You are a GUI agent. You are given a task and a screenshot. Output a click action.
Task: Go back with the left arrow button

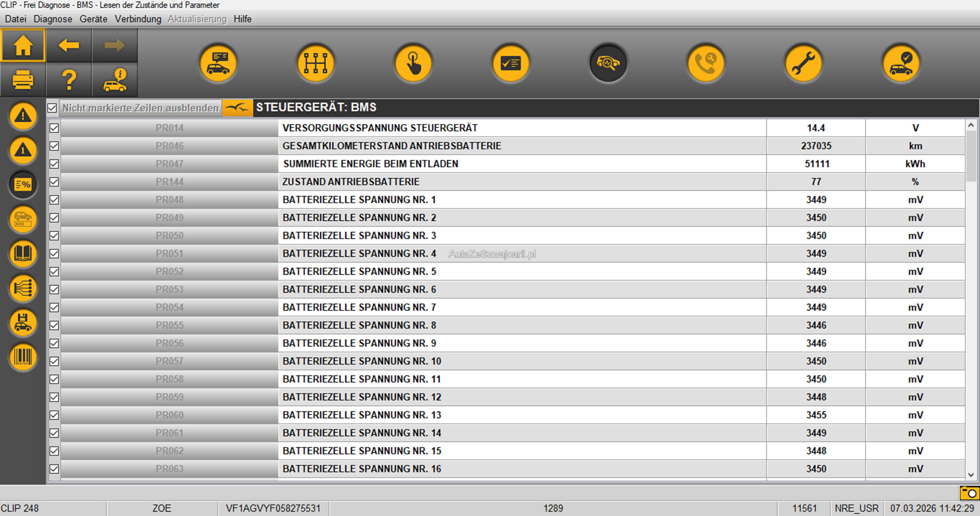coord(69,46)
